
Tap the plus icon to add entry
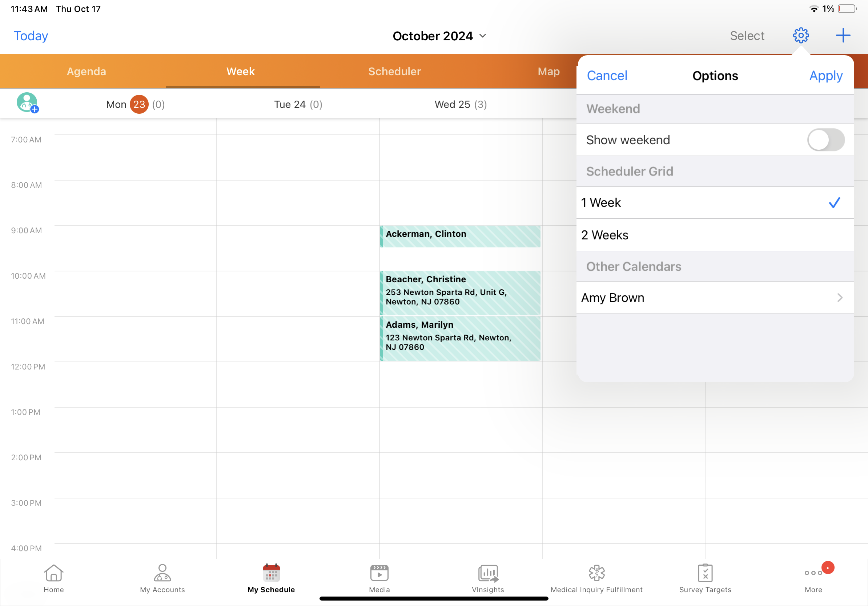tap(843, 36)
